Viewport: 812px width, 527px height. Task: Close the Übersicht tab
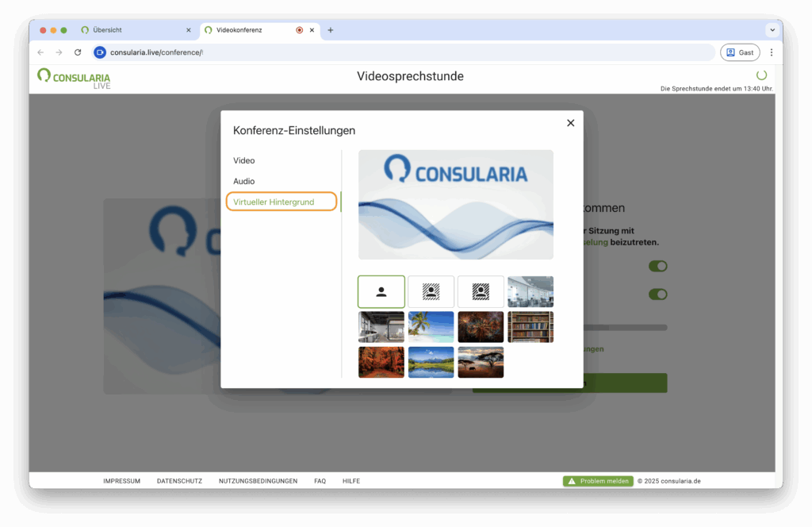click(x=189, y=30)
